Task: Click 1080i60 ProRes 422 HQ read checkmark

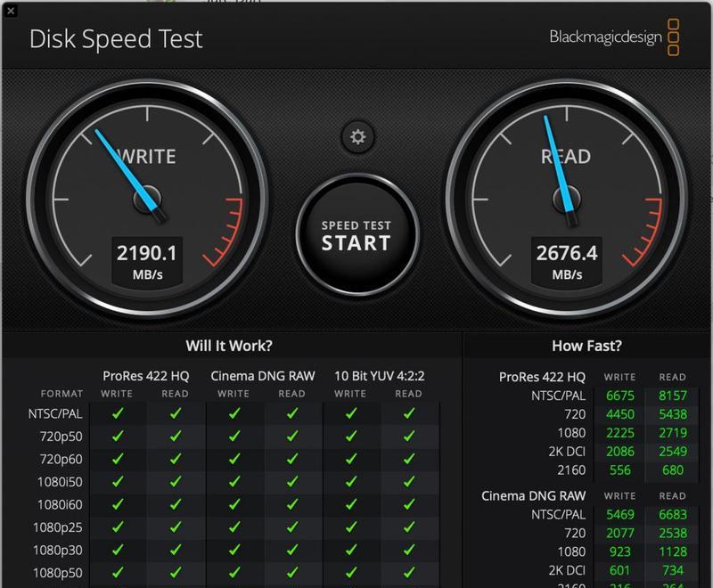Action: pyautogui.click(x=176, y=504)
